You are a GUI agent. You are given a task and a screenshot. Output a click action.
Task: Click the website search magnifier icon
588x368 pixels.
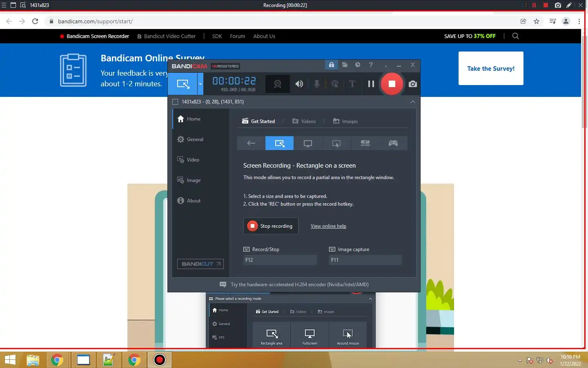click(x=516, y=36)
